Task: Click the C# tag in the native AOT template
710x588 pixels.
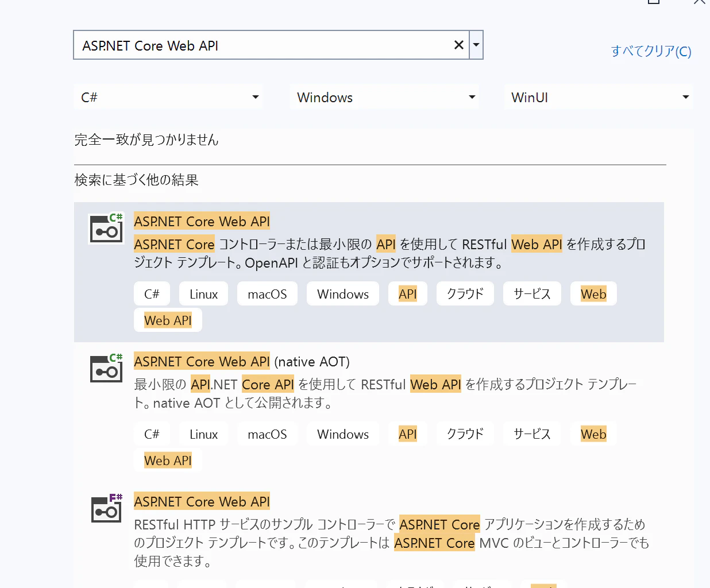Action: pyautogui.click(x=152, y=434)
